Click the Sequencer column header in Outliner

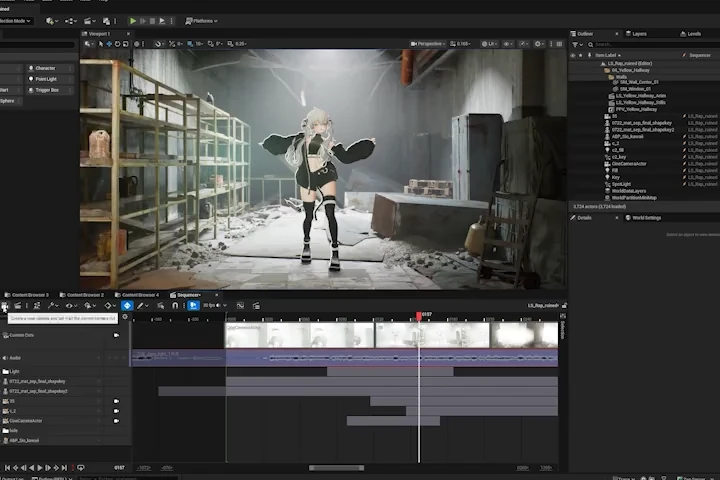point(699,55)
